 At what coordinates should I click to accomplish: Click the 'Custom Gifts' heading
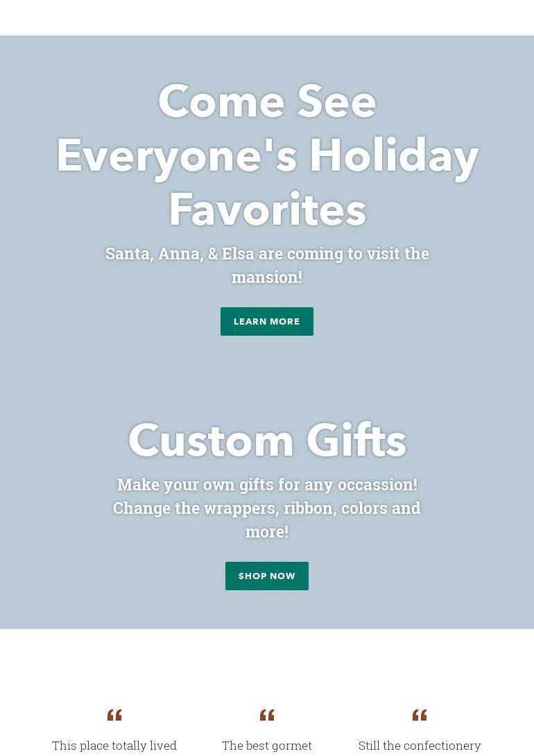pos(267,440)
